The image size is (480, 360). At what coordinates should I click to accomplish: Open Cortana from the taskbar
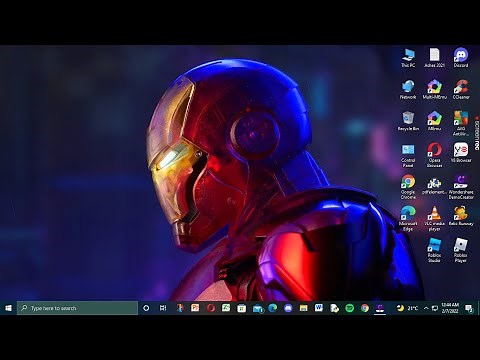coord(146,308)
